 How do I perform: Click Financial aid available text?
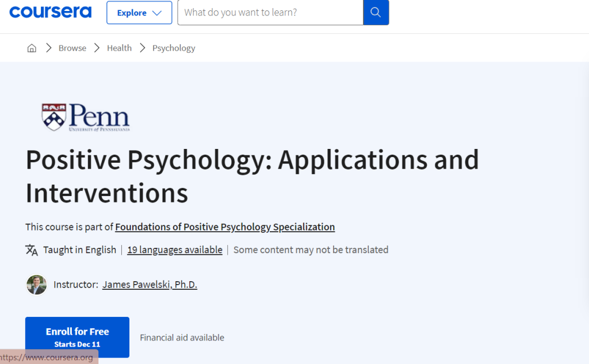[182, 338]
